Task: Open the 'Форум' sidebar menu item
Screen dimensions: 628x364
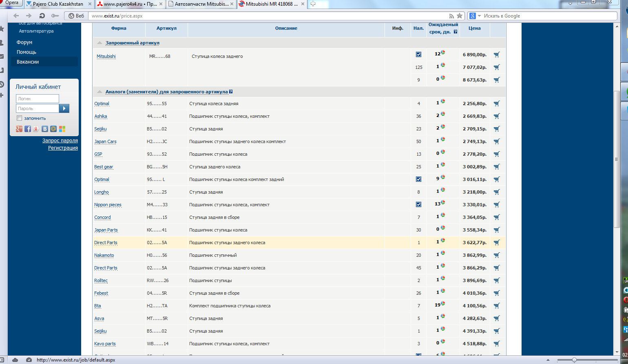Action: 24,42
